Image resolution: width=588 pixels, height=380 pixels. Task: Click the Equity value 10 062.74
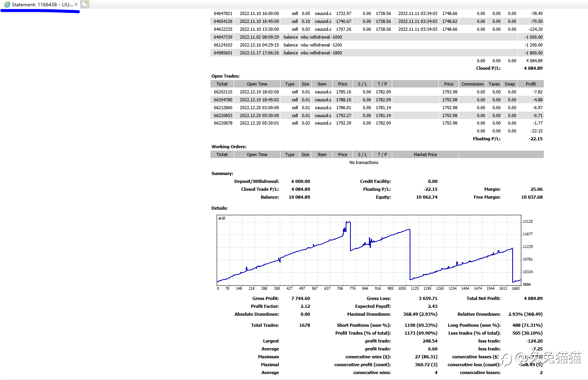tap(427, 197)
